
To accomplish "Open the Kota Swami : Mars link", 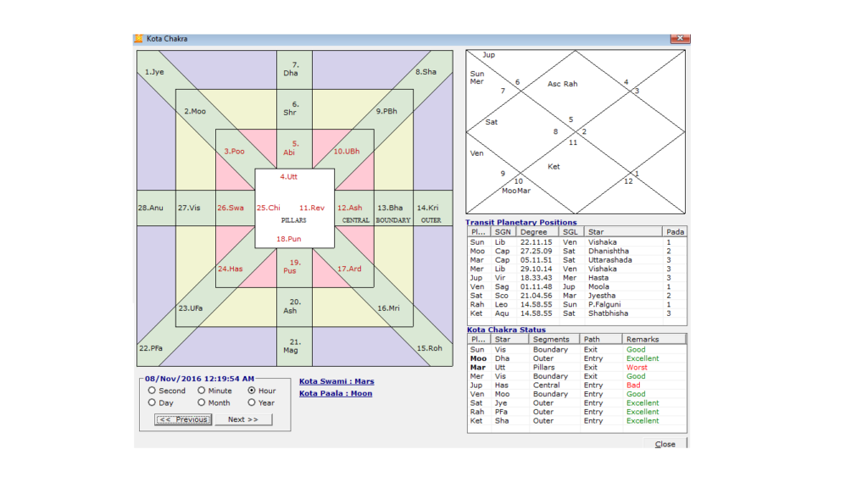I will [x=337, y=381].
